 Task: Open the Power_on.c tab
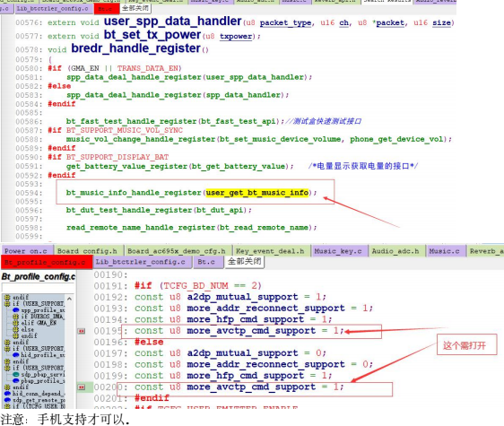click(x=26, y=251)
